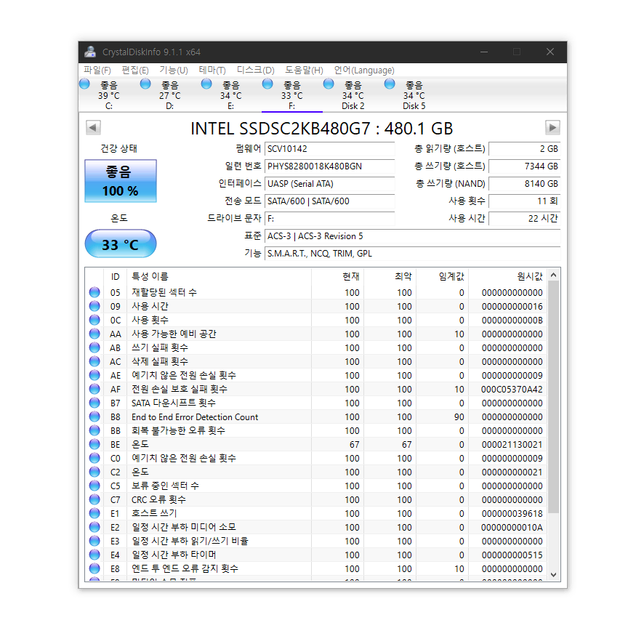Open the 기능(U) menu
This screenshot has height=644, width=644.
(x=173, y=71)
